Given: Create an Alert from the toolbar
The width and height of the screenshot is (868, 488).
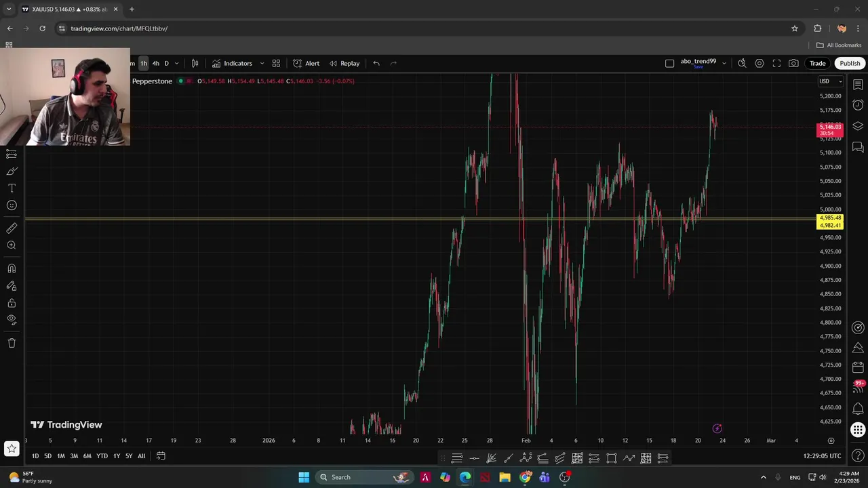Looking at the screenshot, I should point(306,63).
